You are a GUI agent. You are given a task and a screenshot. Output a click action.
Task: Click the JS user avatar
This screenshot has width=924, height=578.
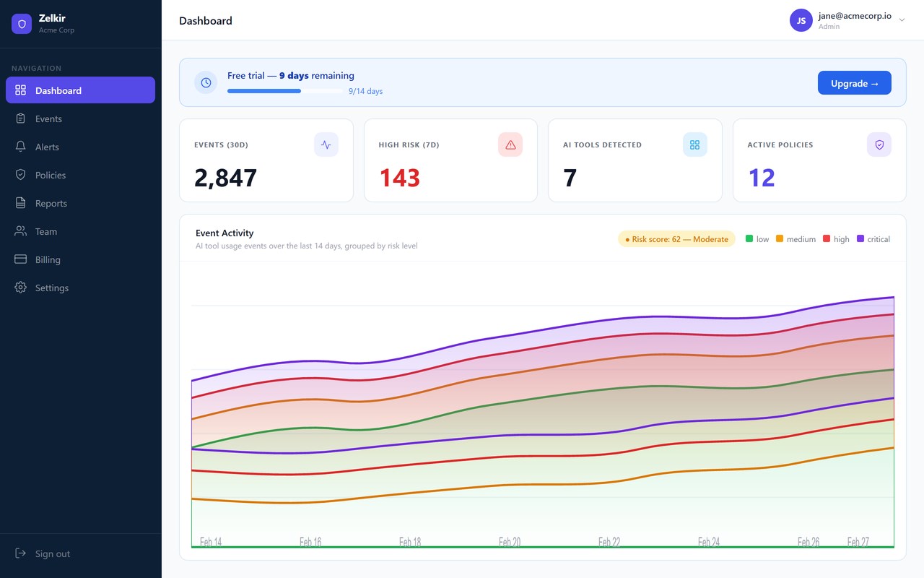coord(801,20)
